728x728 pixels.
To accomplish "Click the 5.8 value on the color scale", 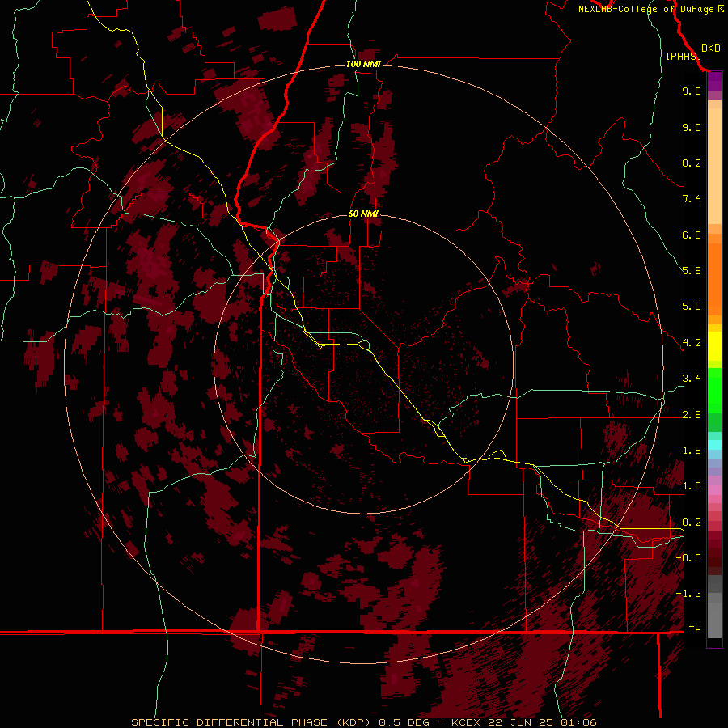I will coord(692,271).
